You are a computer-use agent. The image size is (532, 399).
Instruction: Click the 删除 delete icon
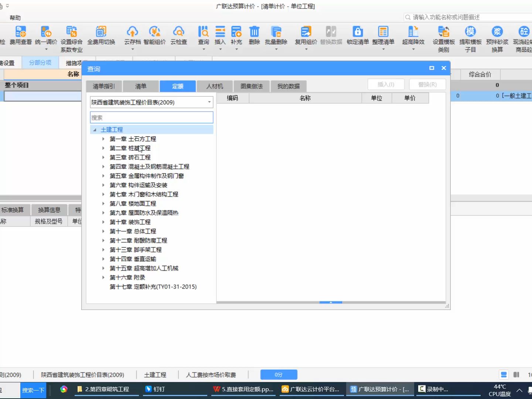click(254, 36)
